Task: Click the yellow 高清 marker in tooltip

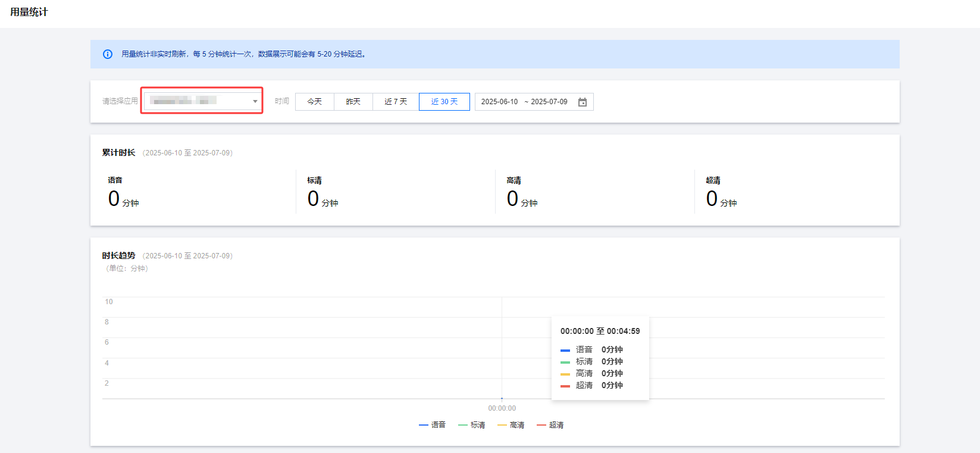Action: 565,374
